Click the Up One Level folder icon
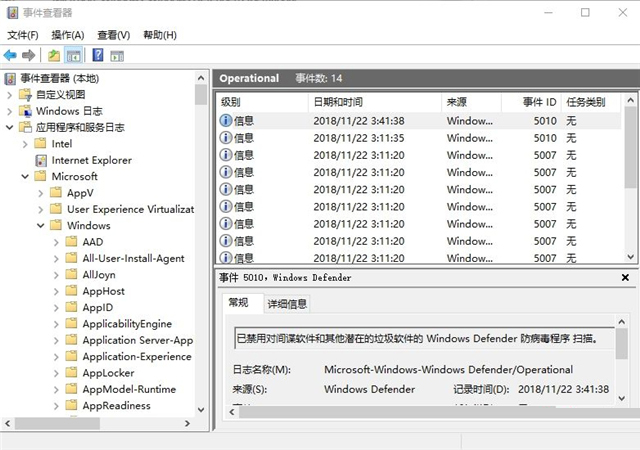The height and width of the screenshot is (450, 640). [54, 56]
